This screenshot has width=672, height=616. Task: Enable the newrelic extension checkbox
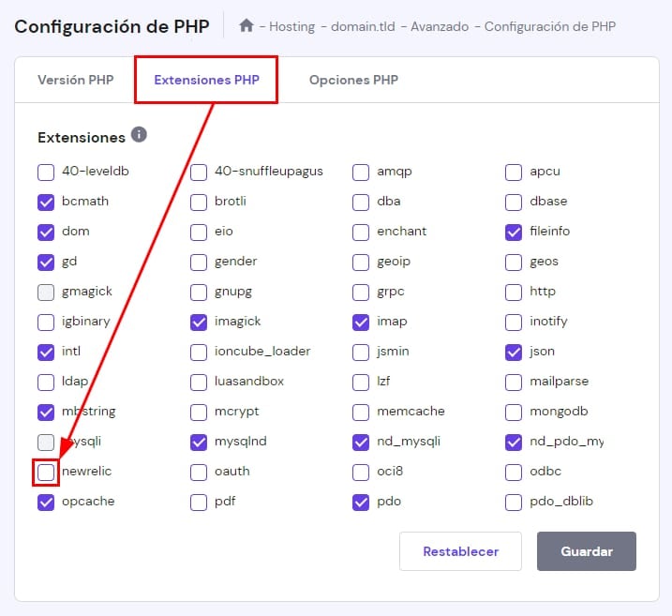tap(46, 472)
